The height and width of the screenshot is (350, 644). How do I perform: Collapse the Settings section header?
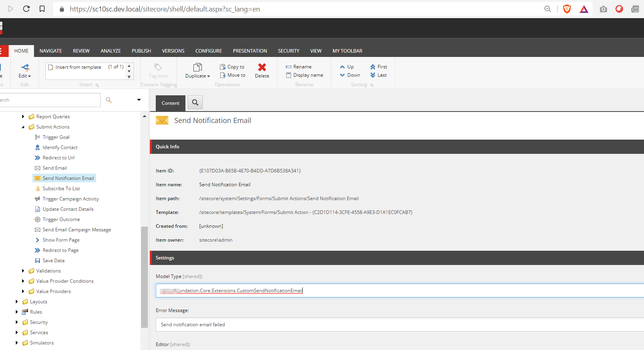point(397,258)
